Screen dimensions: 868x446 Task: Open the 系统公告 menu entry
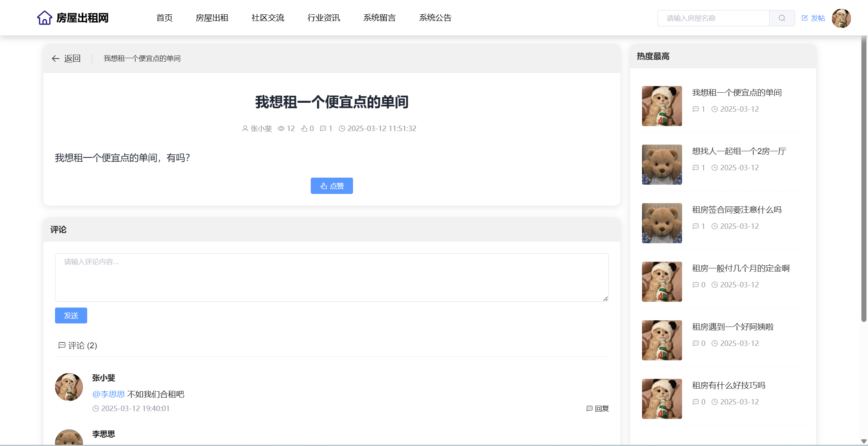[435, 18]
